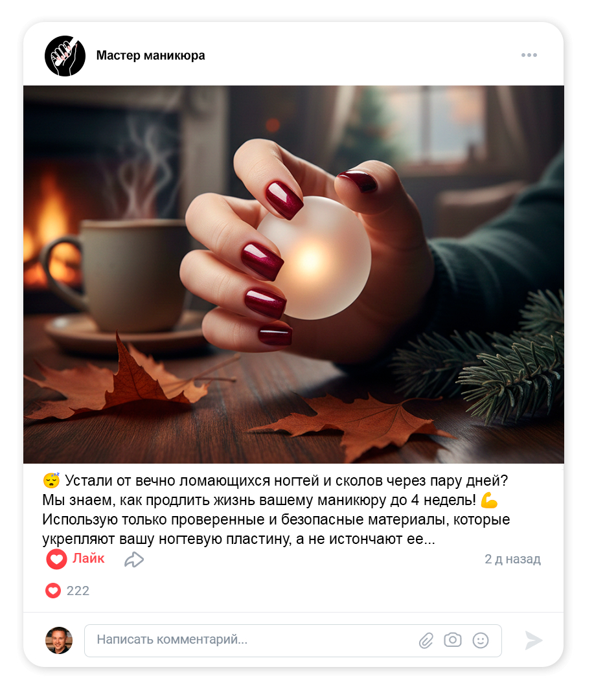Viewport: 594px width, 700px height.
Task: Toggle the large red heart like icon
Action: 57,559
